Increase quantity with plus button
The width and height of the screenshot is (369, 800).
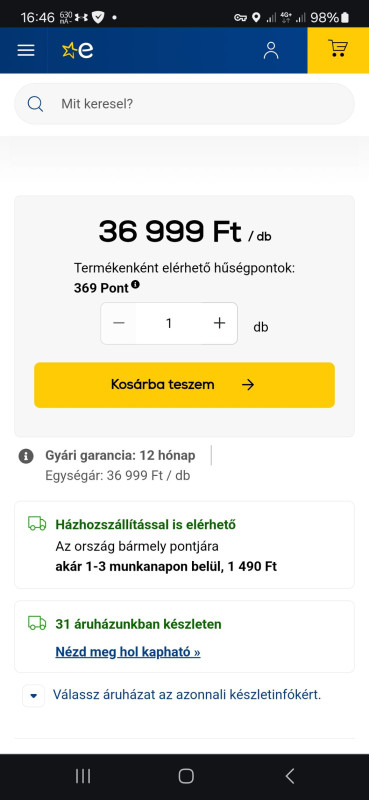pos(219,323)
